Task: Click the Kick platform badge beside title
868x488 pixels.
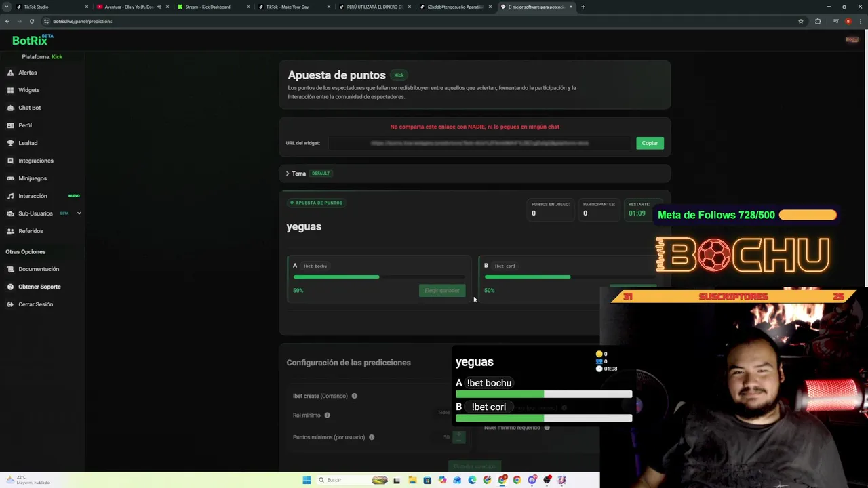Action: point(399,75)
